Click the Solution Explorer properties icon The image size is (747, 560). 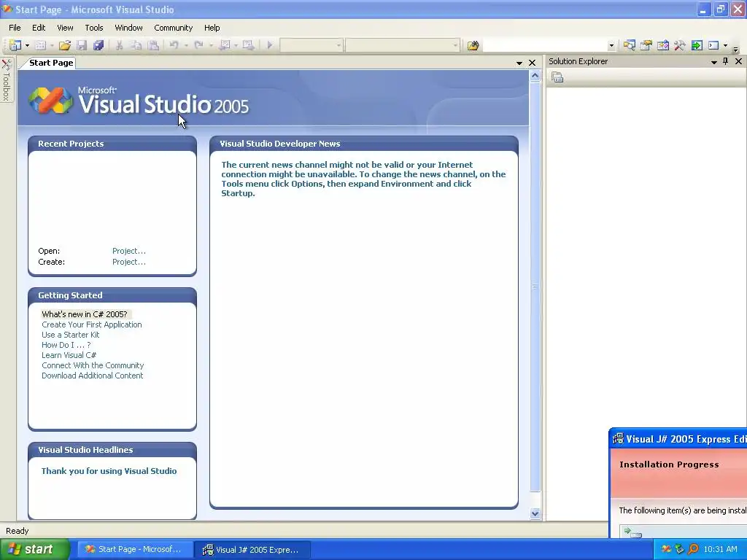coord(557,77)
